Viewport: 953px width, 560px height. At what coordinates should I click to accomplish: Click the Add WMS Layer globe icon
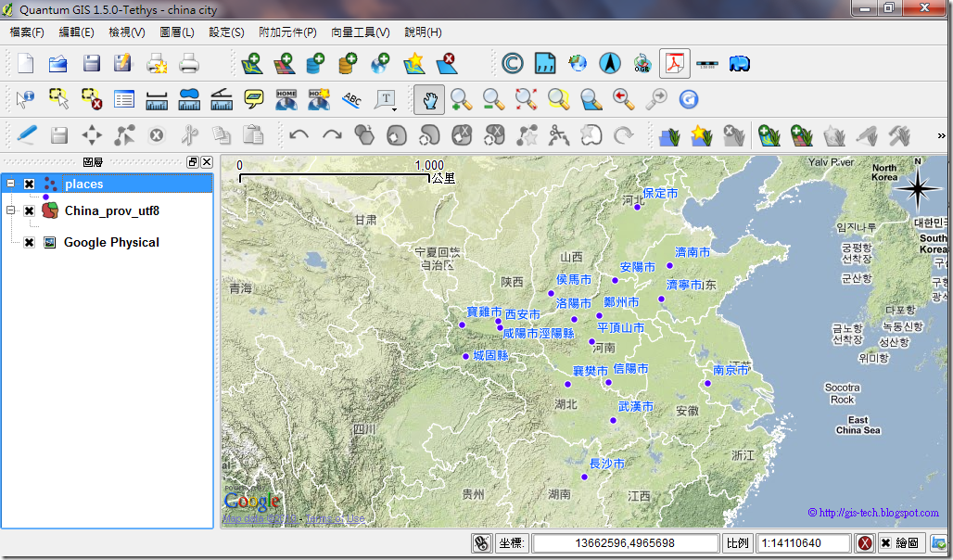[x=380, y=63]
